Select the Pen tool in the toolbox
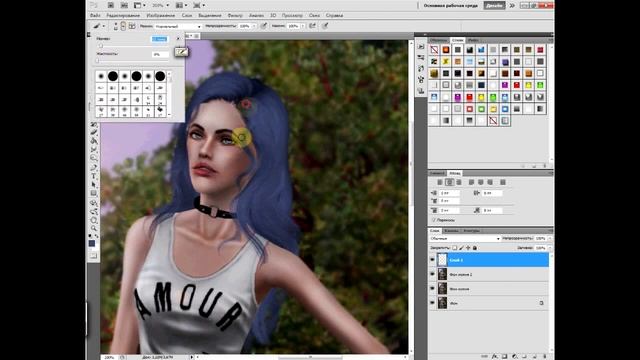Viewport: 640px width, 360px height. point(94,167)
